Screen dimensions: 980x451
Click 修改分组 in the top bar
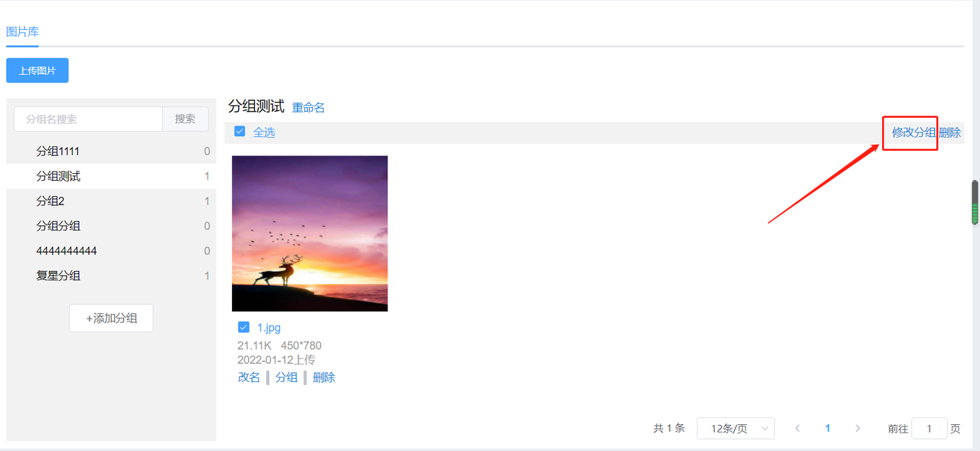pos(914,132)
